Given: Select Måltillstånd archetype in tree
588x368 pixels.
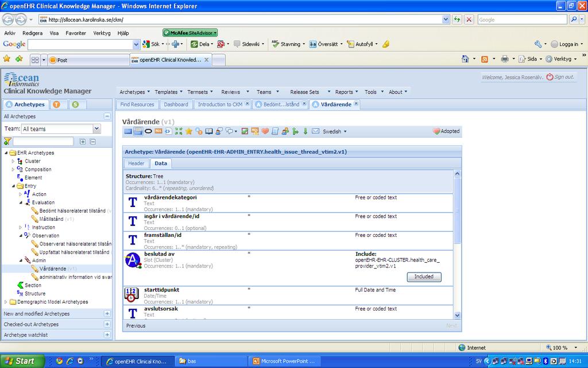Looking at the screenshot, I should coord(51,219).
